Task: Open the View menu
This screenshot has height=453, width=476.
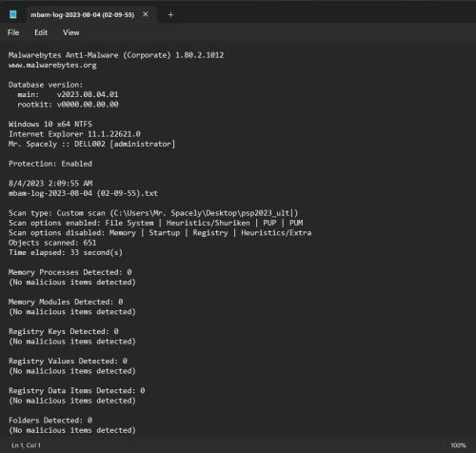Action: [70, 32]
